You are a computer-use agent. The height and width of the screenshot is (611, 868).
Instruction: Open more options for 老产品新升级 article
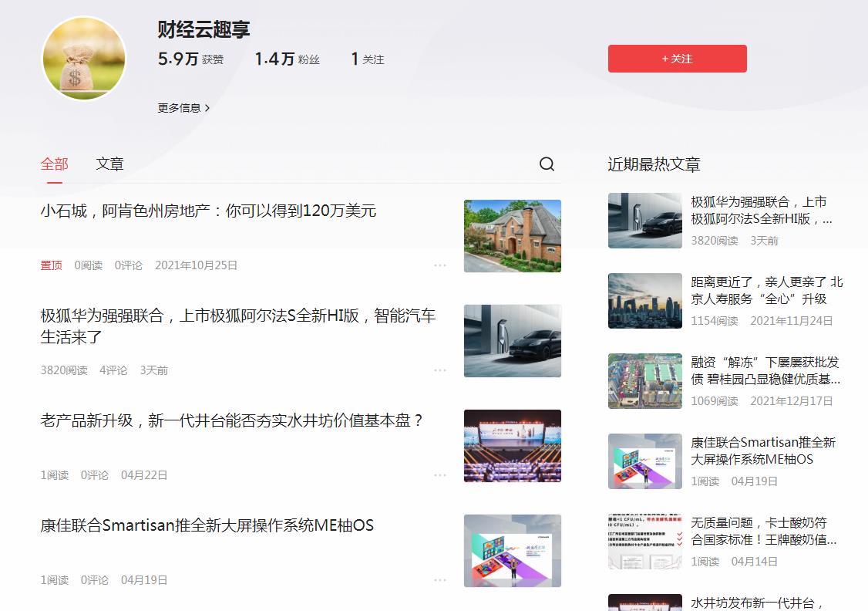[x=440, y=475]
